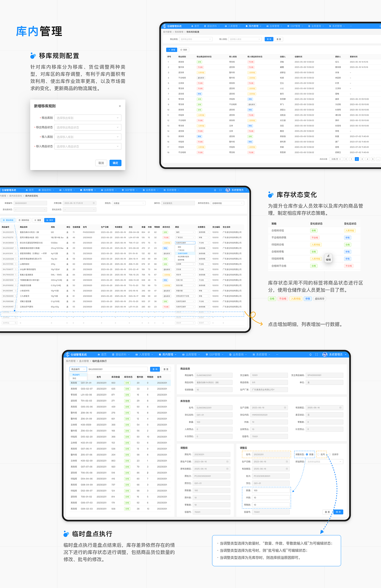This screenshot has width=381, height=588.
Task: Click 查询 button in 移库规则配置 screen
Action: point(269,39)
